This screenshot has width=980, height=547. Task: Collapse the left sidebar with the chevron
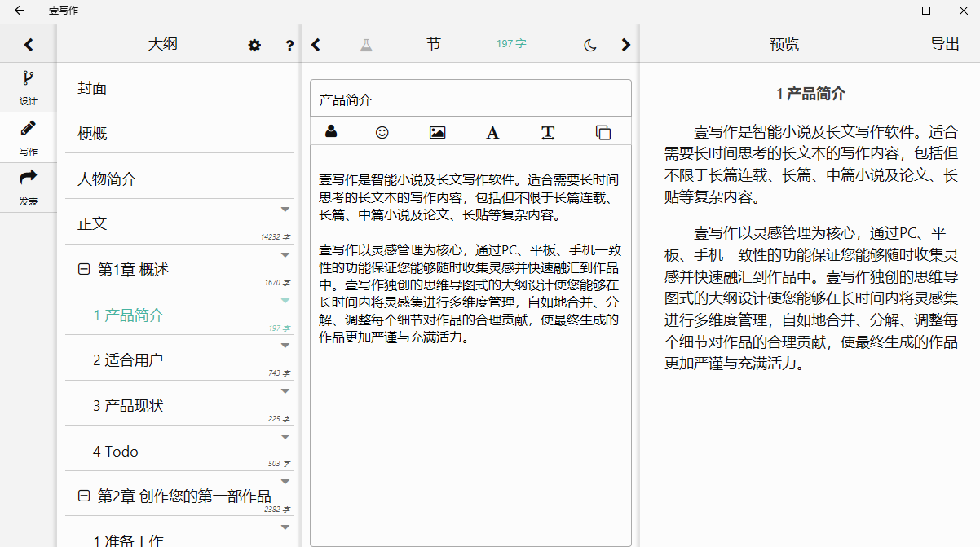pyautogui.click(x=28, y=45)
